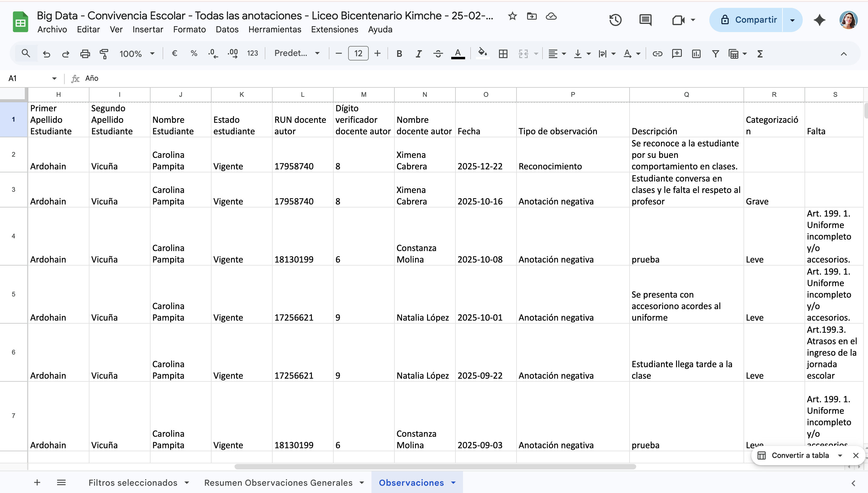Click the font size input field
The height and width of the screenshot is (493, 868).
click(358, 54)
